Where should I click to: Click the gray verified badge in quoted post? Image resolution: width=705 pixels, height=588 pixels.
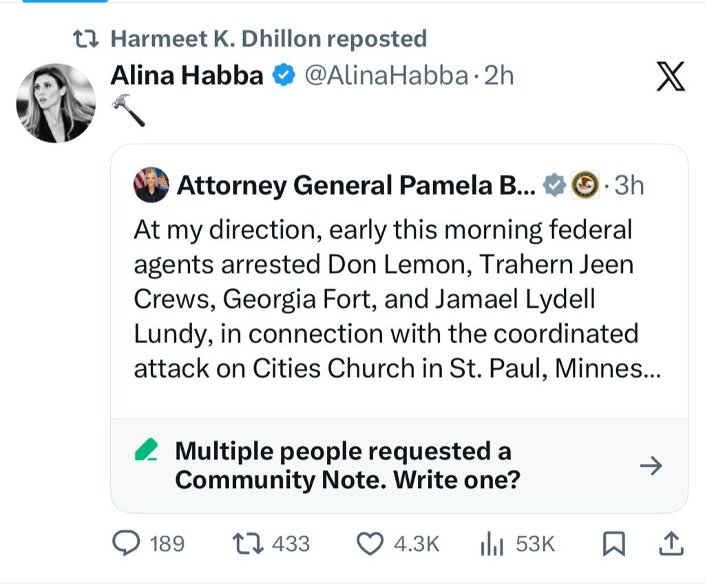tap(555, 185)
